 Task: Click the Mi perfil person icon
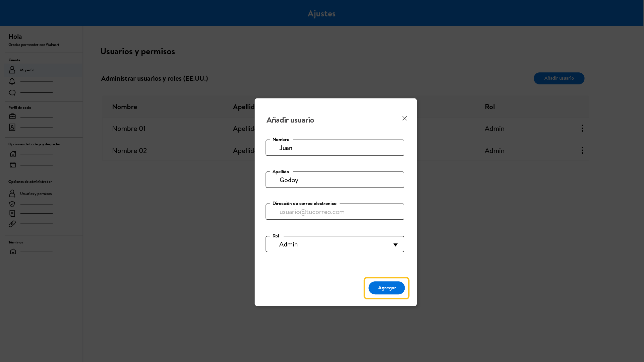coord(12,70)
